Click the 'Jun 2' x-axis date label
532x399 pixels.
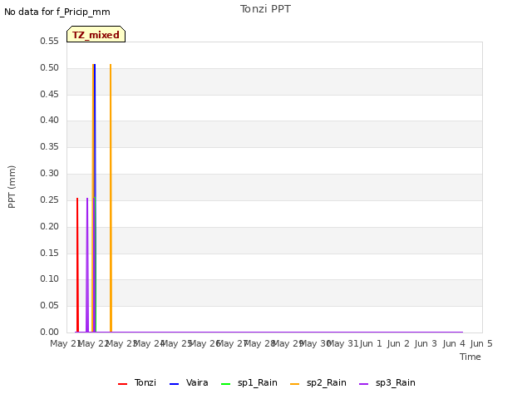click(x=399, y=343)
